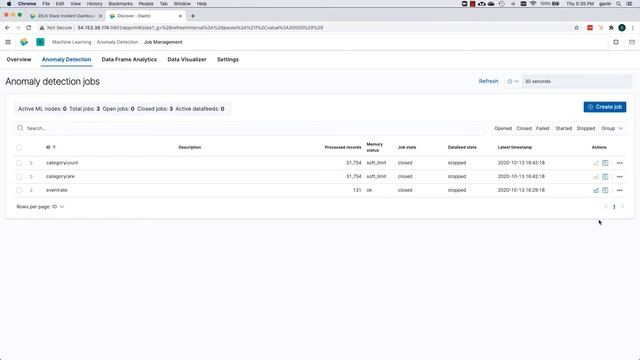Image resolution: width=640 pixels, height=360 pixels.
Task: Open single metric viewer for eventrate
Action: point(596,190)
